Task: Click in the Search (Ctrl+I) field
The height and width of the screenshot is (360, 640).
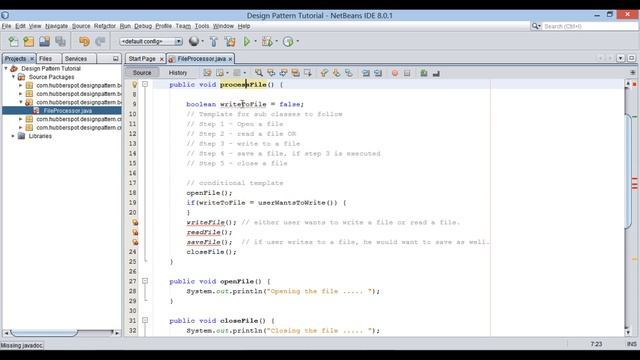Action: (x=589, y=26)
